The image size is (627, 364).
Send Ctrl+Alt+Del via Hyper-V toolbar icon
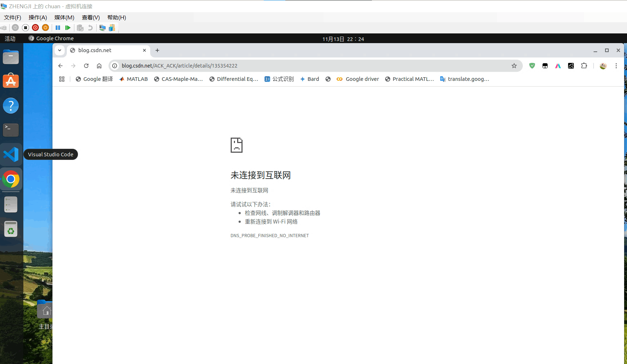tap(4, 28)
